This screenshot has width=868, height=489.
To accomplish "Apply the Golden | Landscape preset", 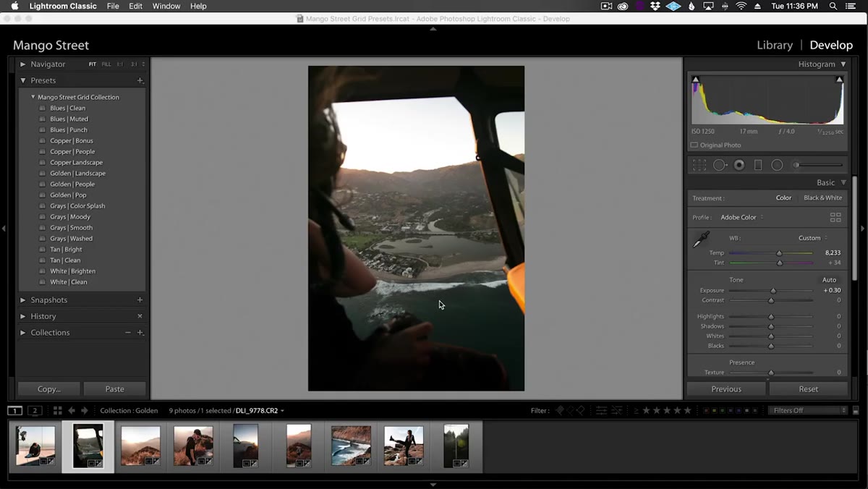I will coord(77,174).
